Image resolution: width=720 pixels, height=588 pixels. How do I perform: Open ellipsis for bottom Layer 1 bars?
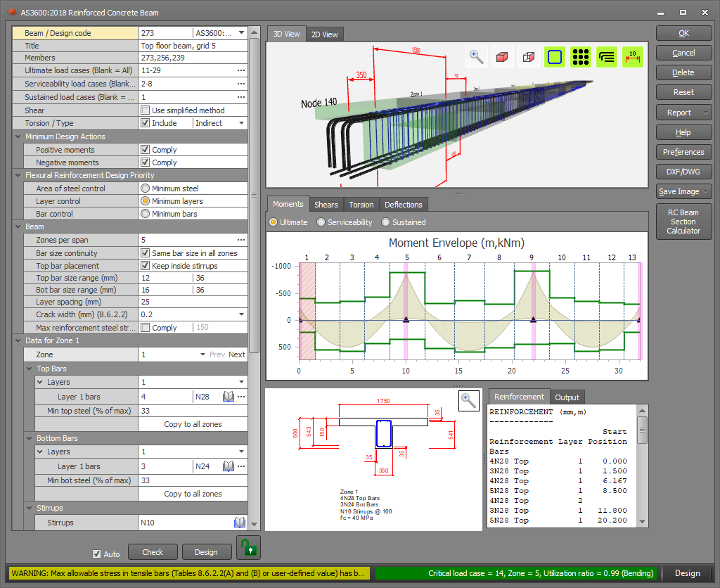(x=242, y=466)
